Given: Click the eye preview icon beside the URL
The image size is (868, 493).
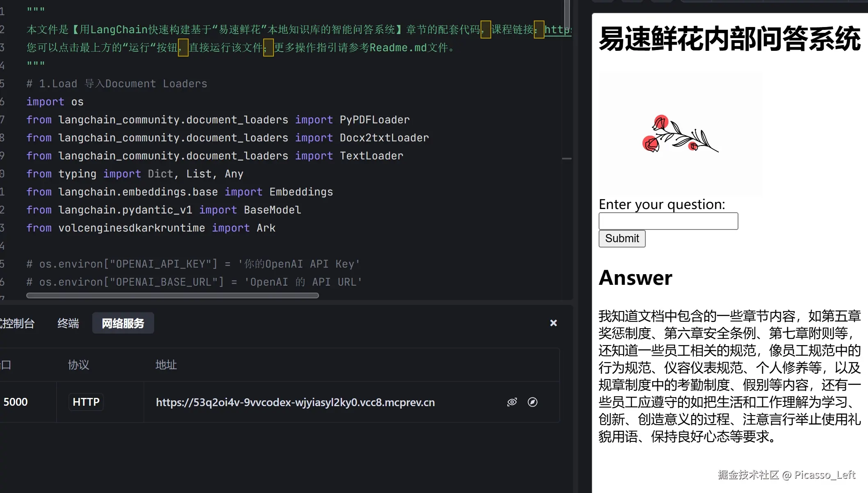Looking at the screenshot, I should [512, 402].
